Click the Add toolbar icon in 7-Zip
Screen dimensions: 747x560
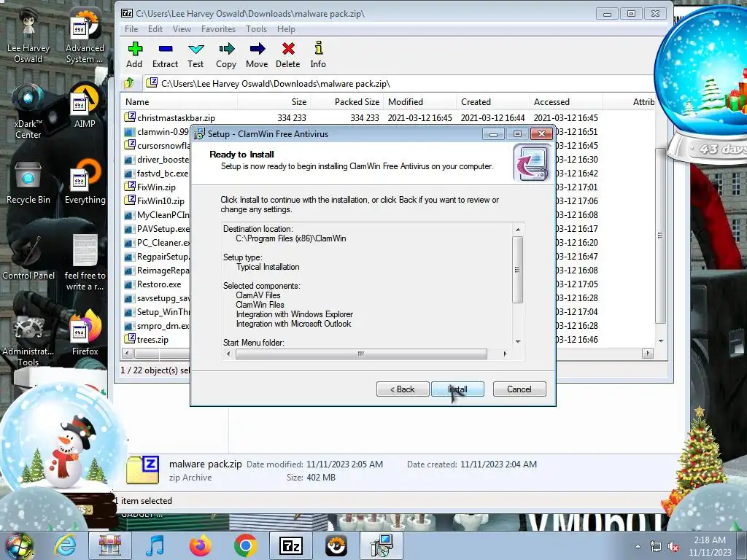[x=134, y=55]
